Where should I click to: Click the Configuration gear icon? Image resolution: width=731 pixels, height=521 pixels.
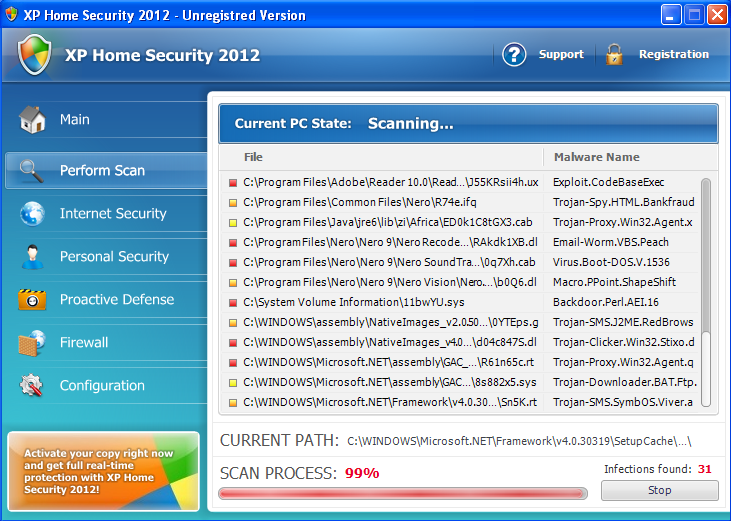tap(32, 386)
